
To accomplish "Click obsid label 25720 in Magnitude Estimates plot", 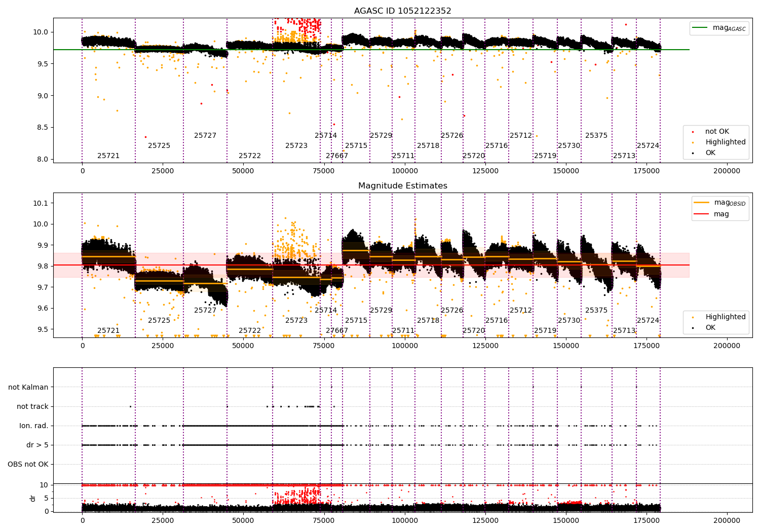I will click(x=474, y=331).
